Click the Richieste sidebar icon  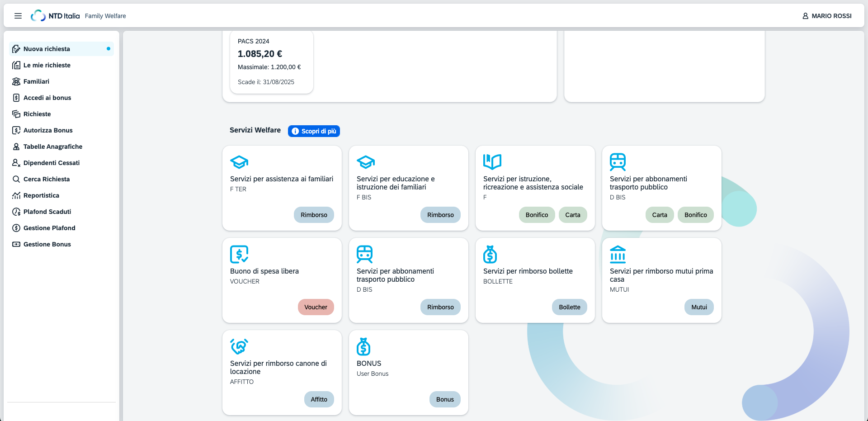point(16,114)
